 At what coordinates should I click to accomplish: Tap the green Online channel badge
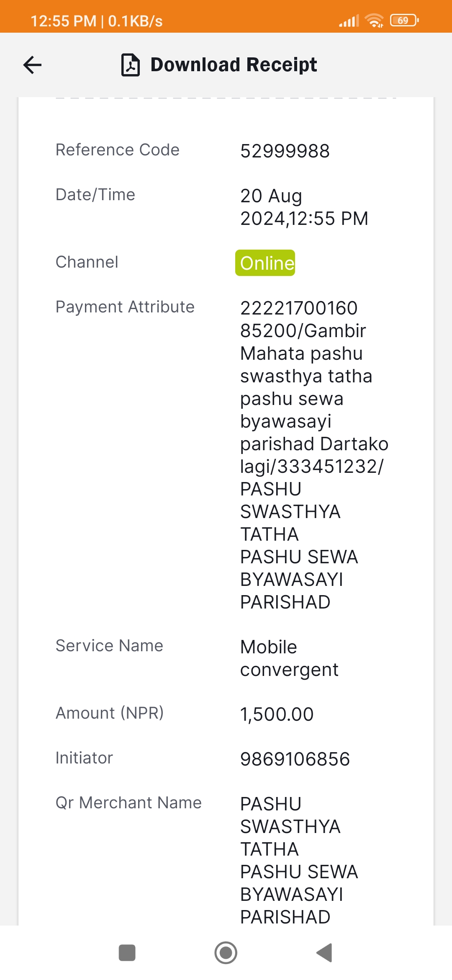tap(265, 263)
